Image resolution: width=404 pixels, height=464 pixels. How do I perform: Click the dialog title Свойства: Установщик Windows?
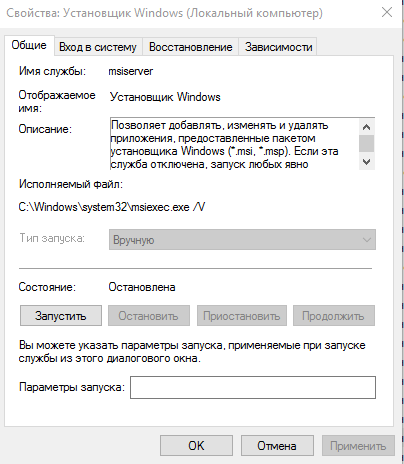(x=164, y=13)
